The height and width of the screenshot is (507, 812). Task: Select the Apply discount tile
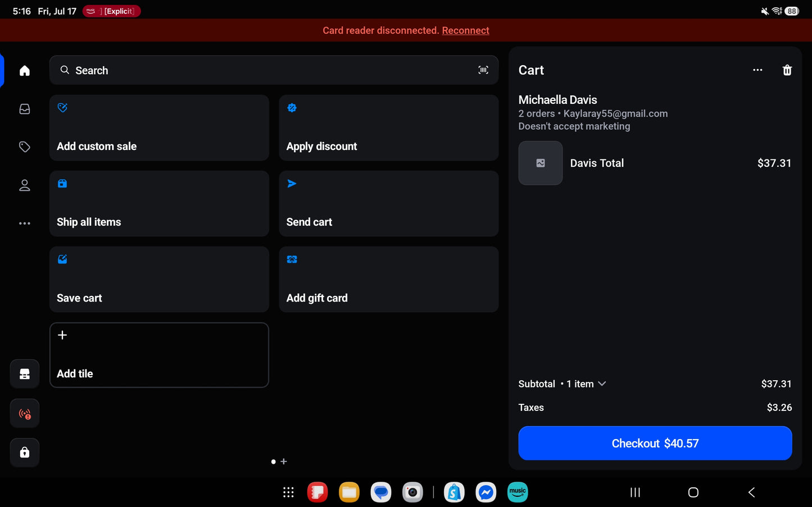pyautogui.click(x=389, y=128)
